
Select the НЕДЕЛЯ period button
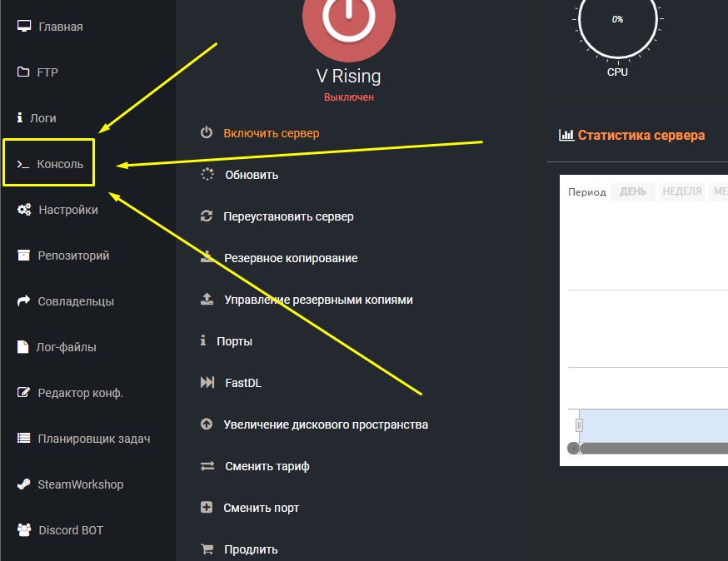[681, 191]
